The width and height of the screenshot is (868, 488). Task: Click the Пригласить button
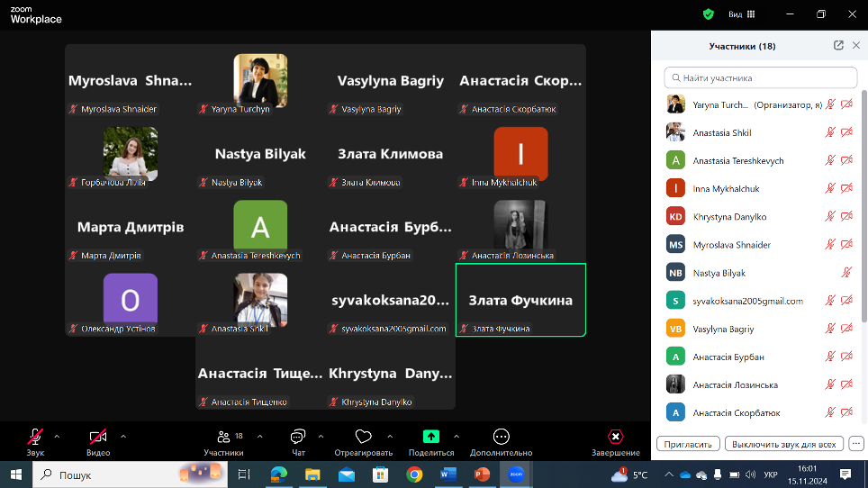(688, 444)
